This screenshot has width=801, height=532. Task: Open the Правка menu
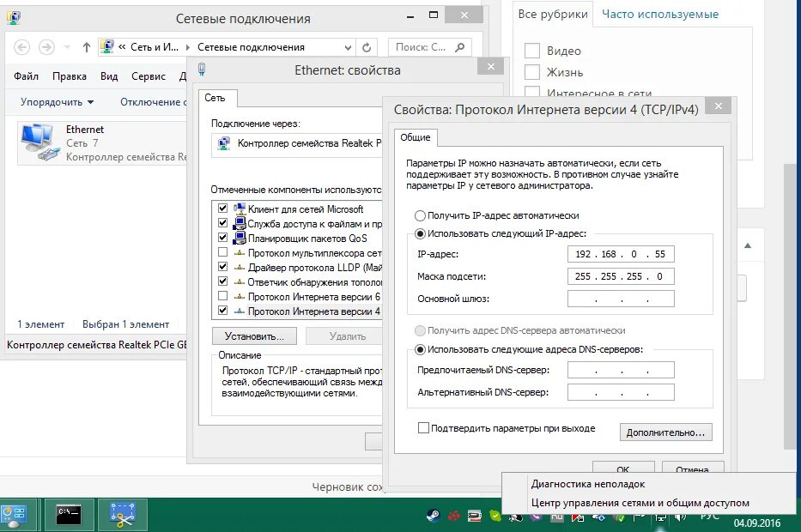[69, 76]
